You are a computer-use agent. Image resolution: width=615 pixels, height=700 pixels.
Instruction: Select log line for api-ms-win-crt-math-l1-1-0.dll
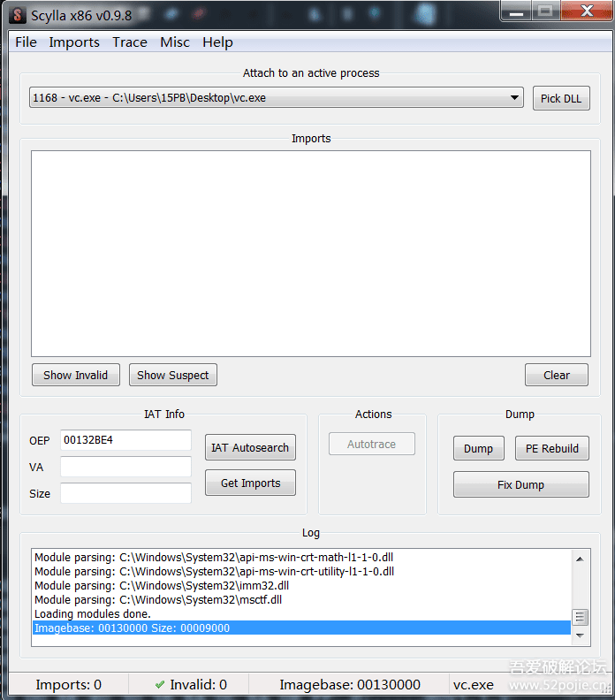click(x=301, y=557)
